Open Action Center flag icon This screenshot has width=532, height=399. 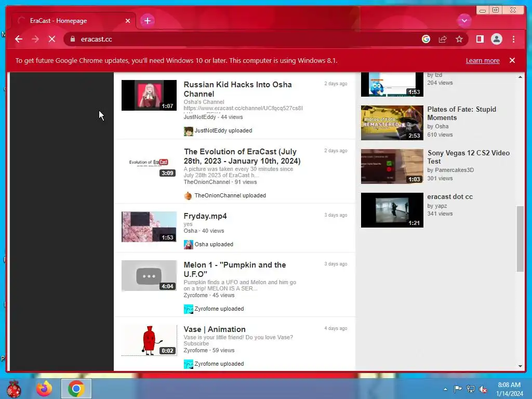(x=458, y=389)
